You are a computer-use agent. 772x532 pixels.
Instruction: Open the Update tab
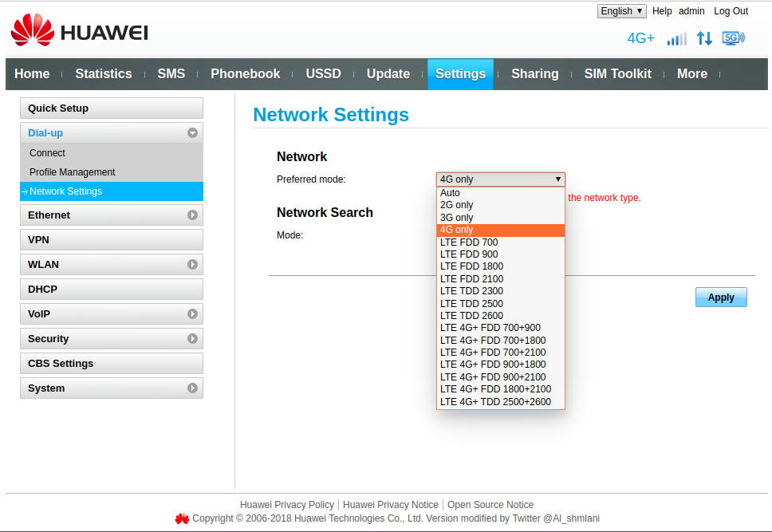(x=388, y=74)
